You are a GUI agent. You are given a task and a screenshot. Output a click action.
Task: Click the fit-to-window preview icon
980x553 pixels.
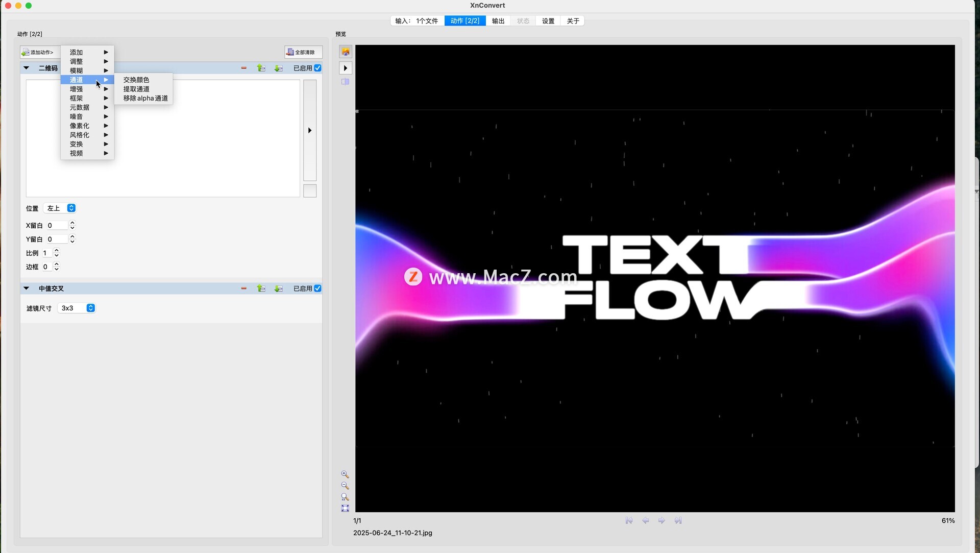point(345,508)
